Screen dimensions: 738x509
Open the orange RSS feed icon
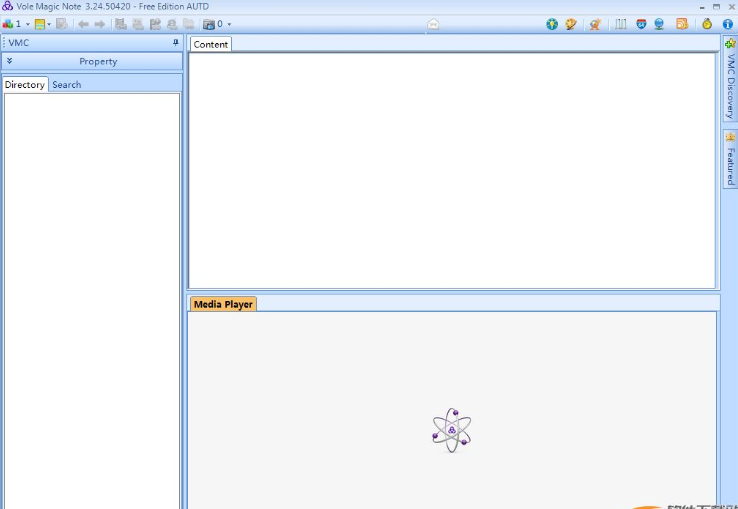682,24
